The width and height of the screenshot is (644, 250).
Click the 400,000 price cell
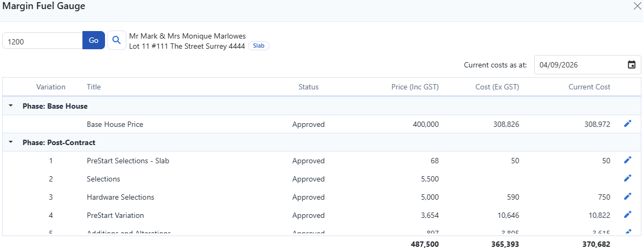[x=426, y=124]
